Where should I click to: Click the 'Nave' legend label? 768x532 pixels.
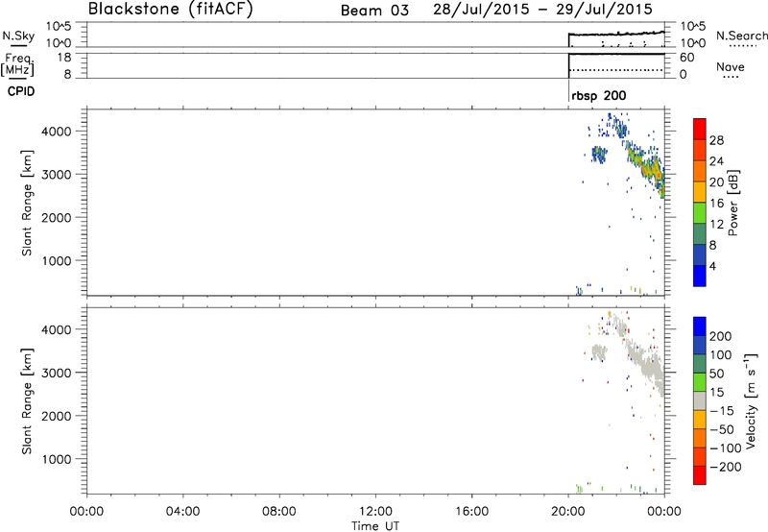coord(731,66)
